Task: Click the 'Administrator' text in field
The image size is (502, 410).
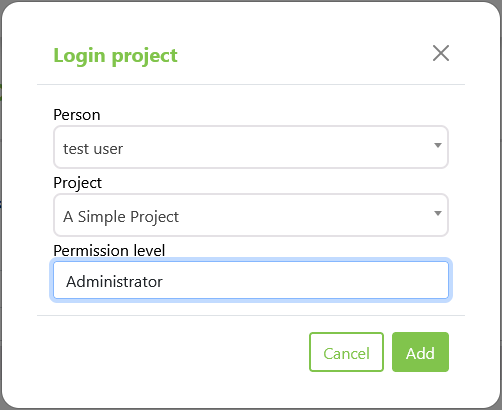Action: pyautogui.click(x=114, y=282)
